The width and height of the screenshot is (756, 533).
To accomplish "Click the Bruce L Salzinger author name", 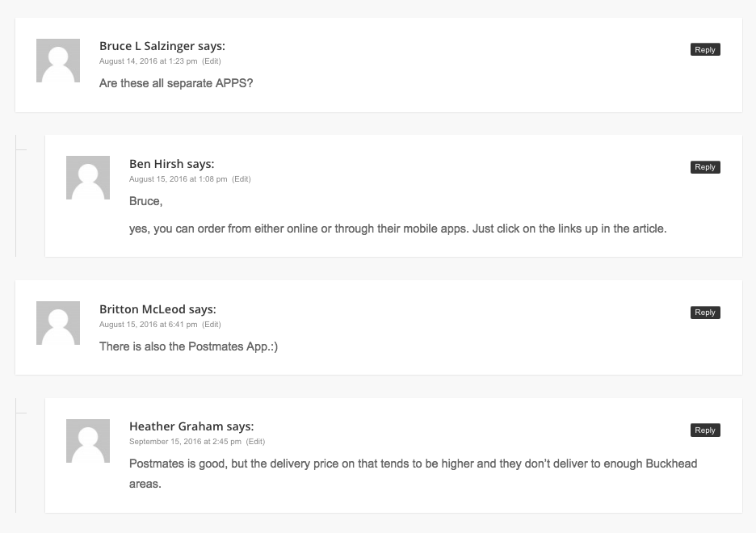I will 147,46.
